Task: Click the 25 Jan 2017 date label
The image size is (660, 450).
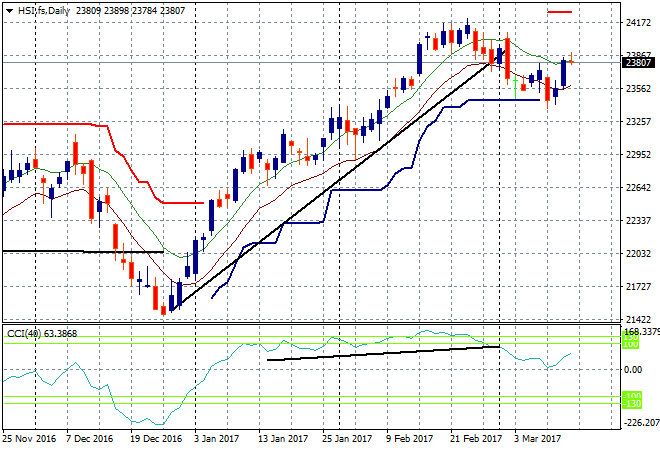Action: point(347,439)
